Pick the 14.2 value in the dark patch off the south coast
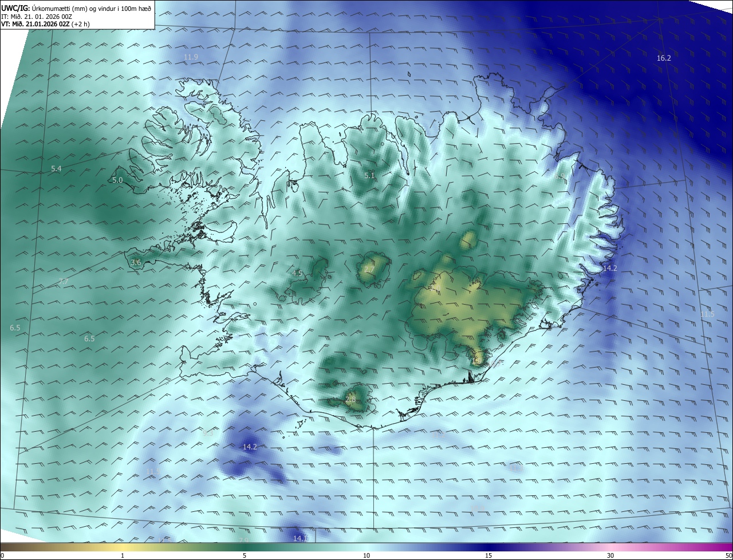 pos(250,447)
